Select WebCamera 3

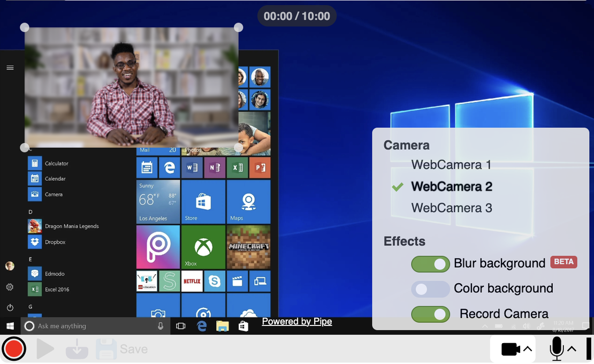pyautogui.click(x=452, y=208)
